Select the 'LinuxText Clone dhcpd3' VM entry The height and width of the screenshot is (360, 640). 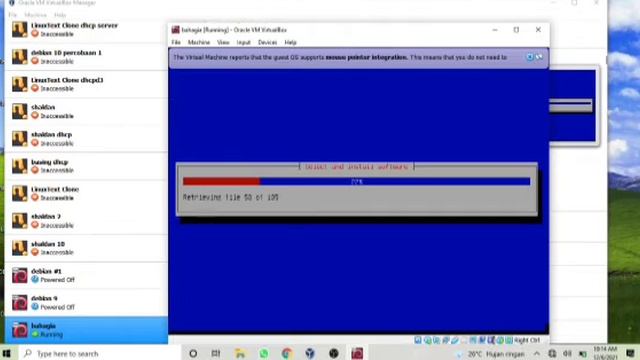tap(86, 84)
